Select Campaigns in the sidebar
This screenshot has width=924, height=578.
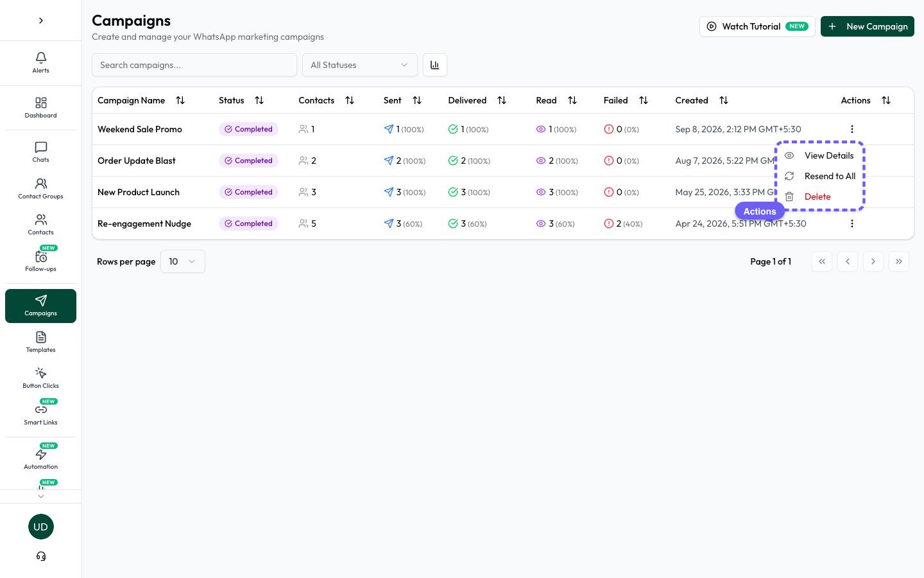[x=40, y=306]
